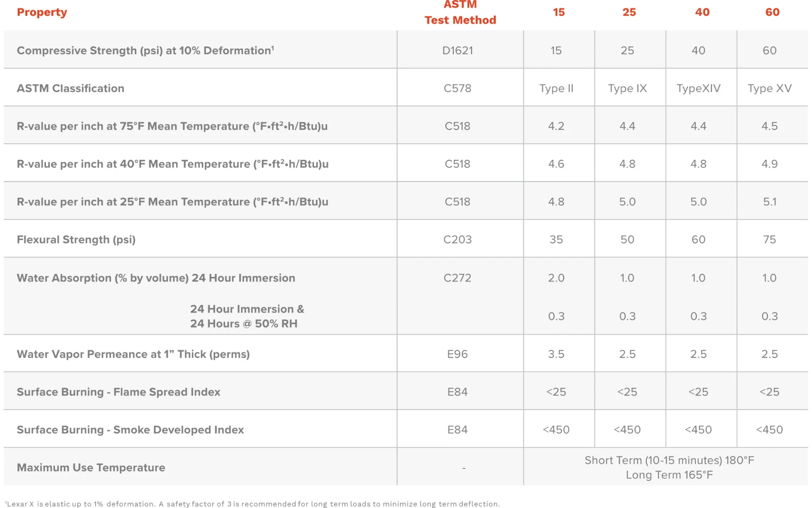Click the Water Absorption row label

[x=156, y=278]
